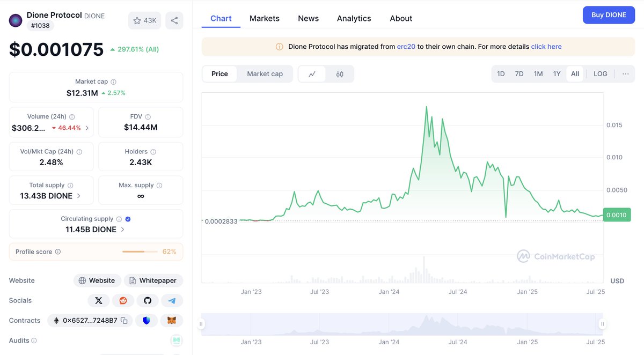
Task: Open chart more options ellipsis menu
Action: 626,74
